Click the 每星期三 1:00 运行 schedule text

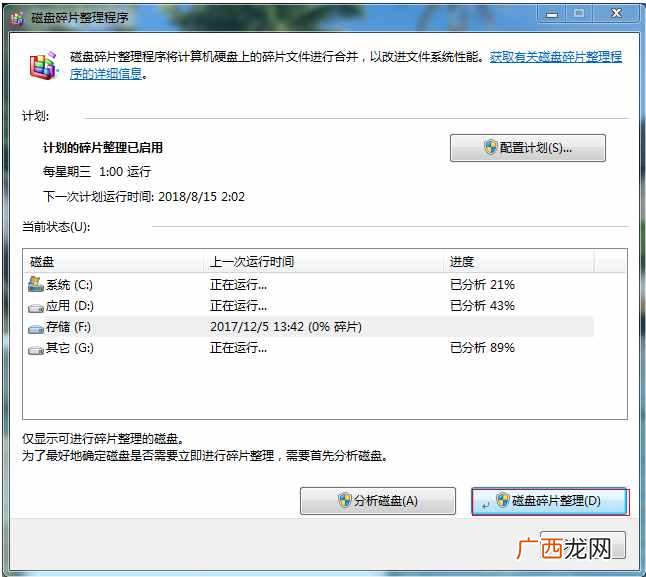pos(97,172)
